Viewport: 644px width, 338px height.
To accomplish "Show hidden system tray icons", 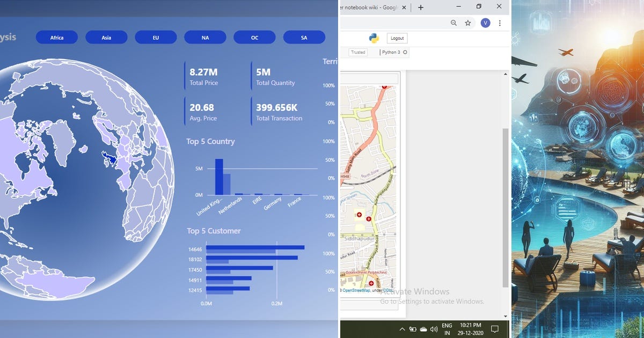I will pos(402,329).
